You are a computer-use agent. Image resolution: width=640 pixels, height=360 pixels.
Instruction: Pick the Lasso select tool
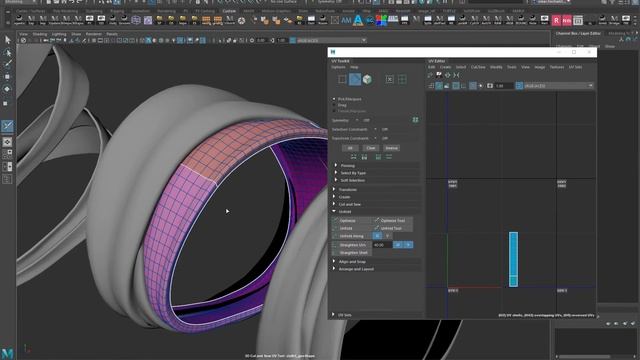tap(7, 52)
